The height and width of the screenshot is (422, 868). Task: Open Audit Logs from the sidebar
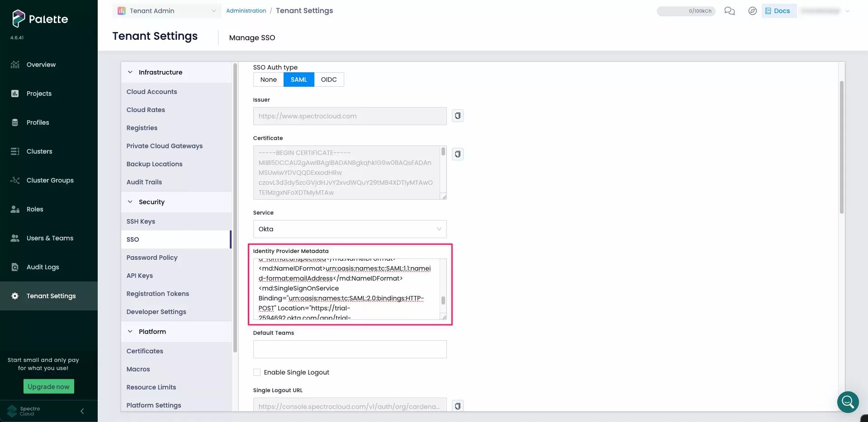pyautogui.click(x=43, y=267)
